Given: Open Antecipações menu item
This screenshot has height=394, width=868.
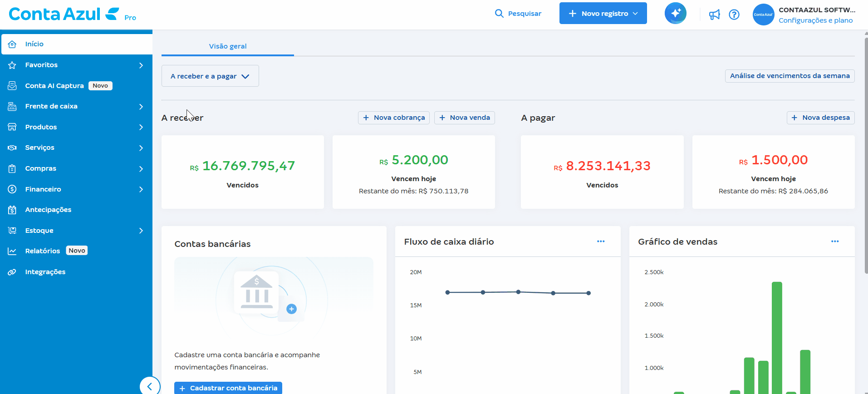Looking at the screenshot, I should coord(76,210).
